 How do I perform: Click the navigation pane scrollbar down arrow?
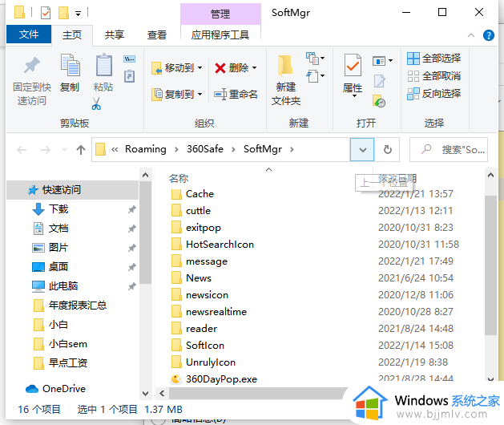pos(145,393)
